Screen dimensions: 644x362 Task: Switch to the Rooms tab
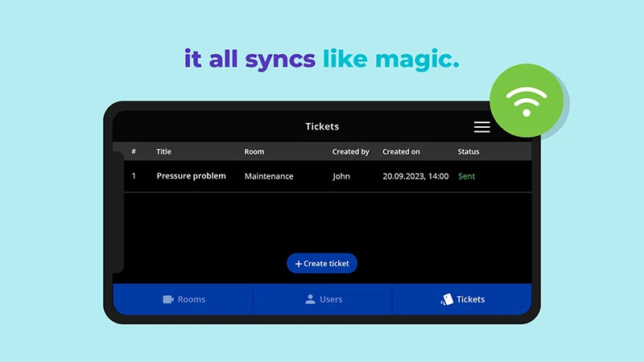point(183,299)
